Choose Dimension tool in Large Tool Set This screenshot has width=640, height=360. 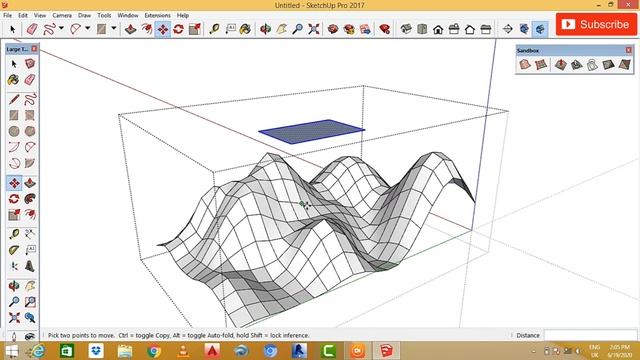coord(30,234)
